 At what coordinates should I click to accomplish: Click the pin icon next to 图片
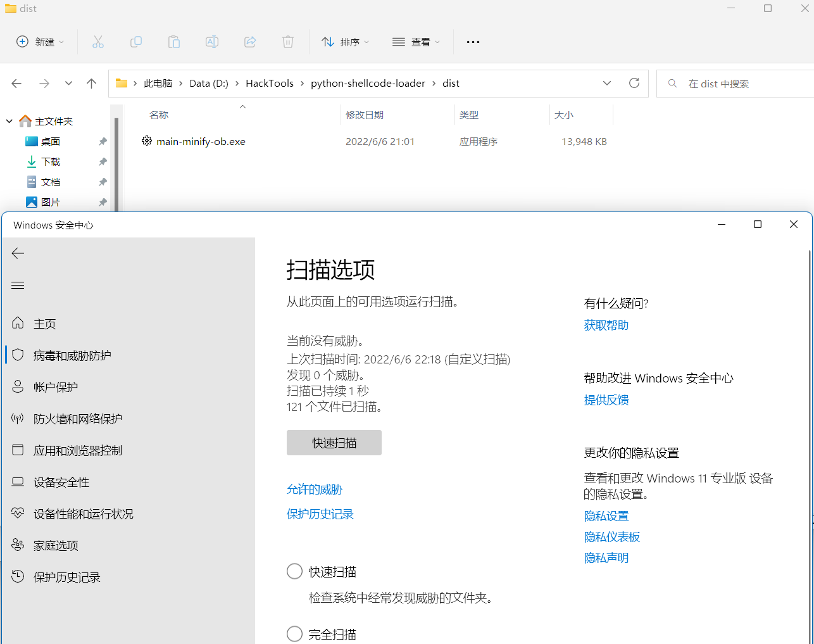coord(103,203)
